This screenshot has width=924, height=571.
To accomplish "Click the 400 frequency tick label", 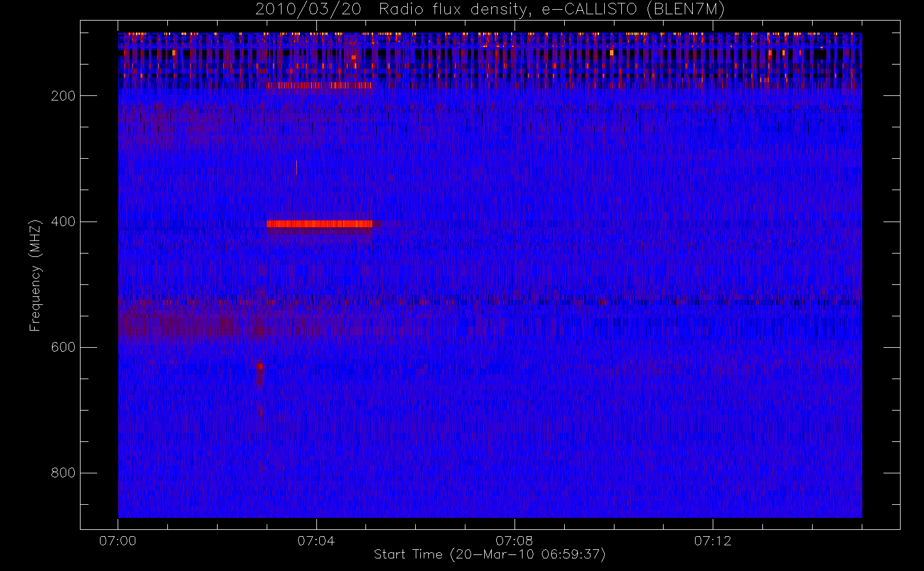I will point(63,222).
